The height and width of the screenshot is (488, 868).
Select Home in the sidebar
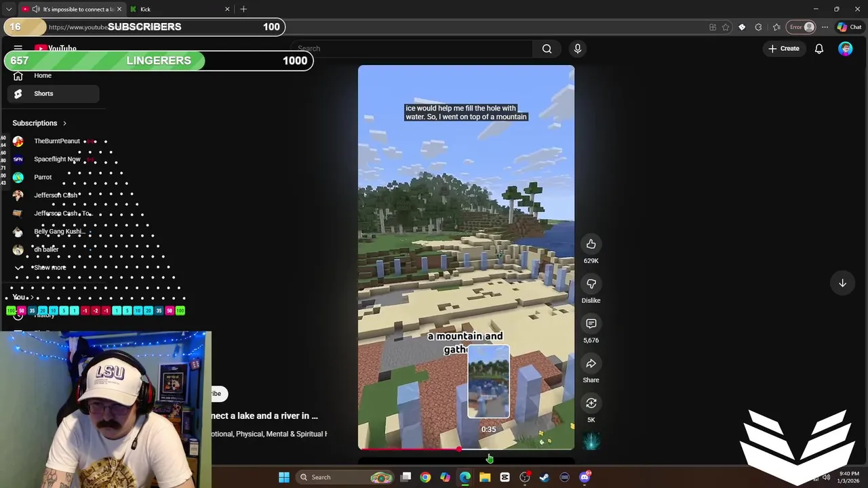(x=53, y=76)
